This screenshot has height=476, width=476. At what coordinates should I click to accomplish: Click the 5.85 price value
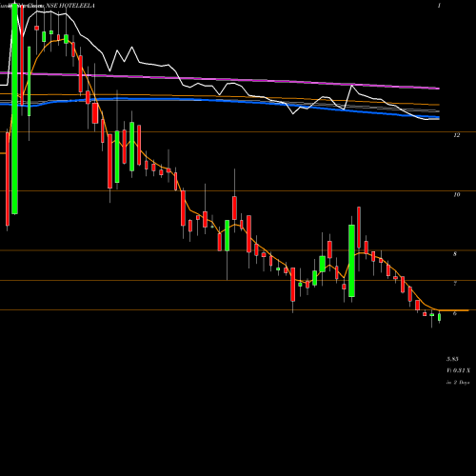pyautogui.click(x=452, y=359)
